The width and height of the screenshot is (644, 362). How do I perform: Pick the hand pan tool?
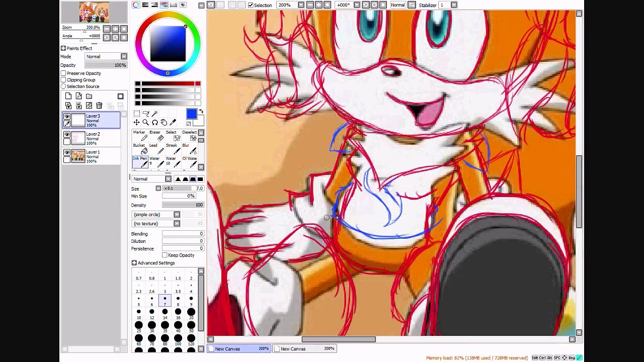[x=164, y=123]
